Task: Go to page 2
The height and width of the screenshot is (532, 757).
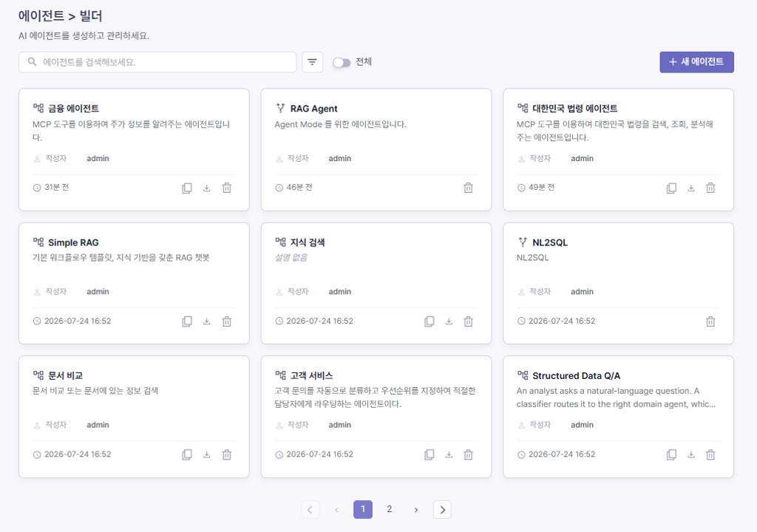Action: pos(389,509)
